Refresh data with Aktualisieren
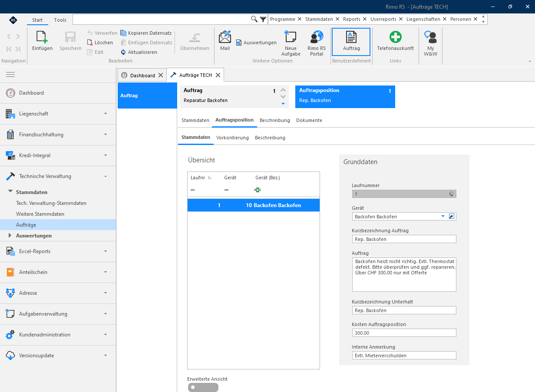Image resolution: width=535 pixels, height=392 pixels. (x=139, y=52)
